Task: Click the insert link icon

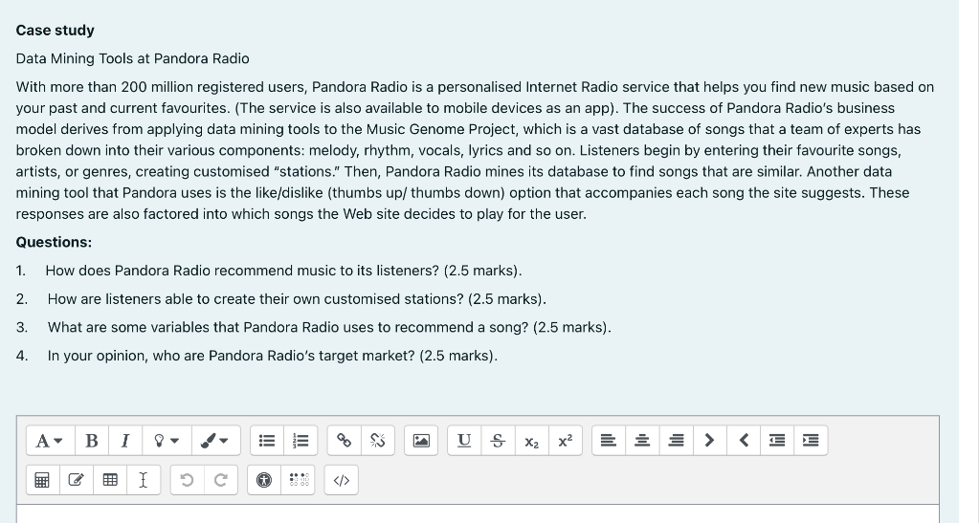Action: coord(344,441)
